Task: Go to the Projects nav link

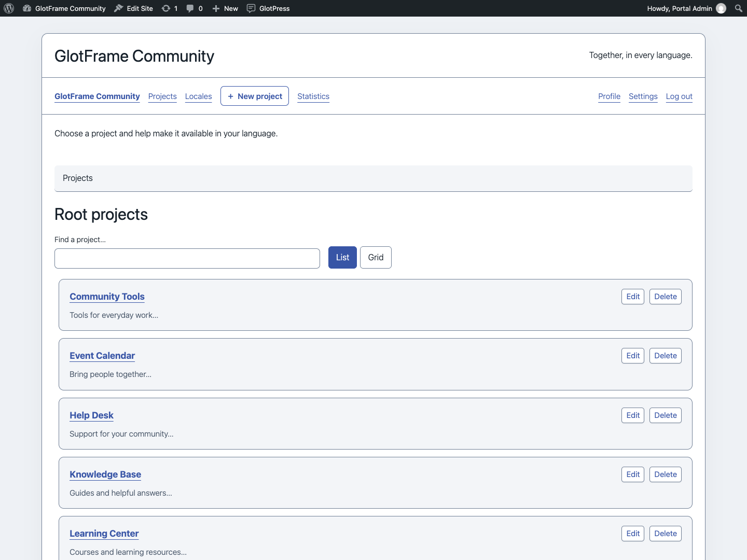Action: [162, 96]
